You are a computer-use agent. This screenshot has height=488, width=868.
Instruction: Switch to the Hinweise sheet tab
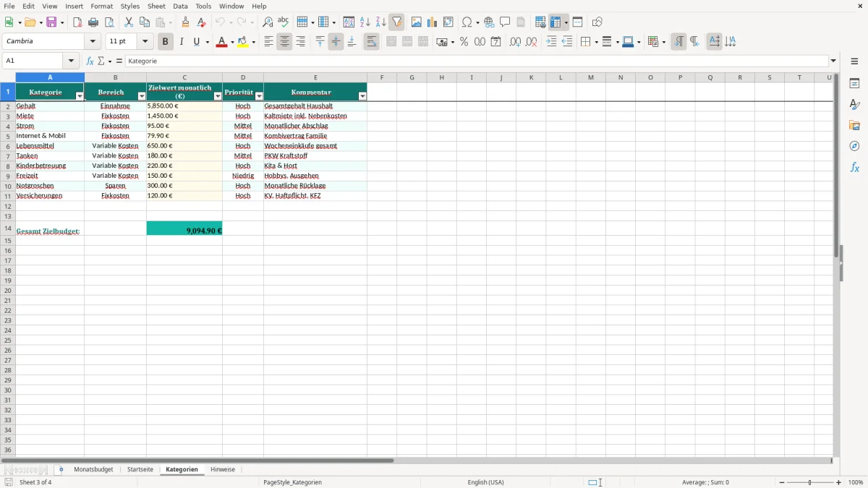pyautogui.click(x=223, y=470)
